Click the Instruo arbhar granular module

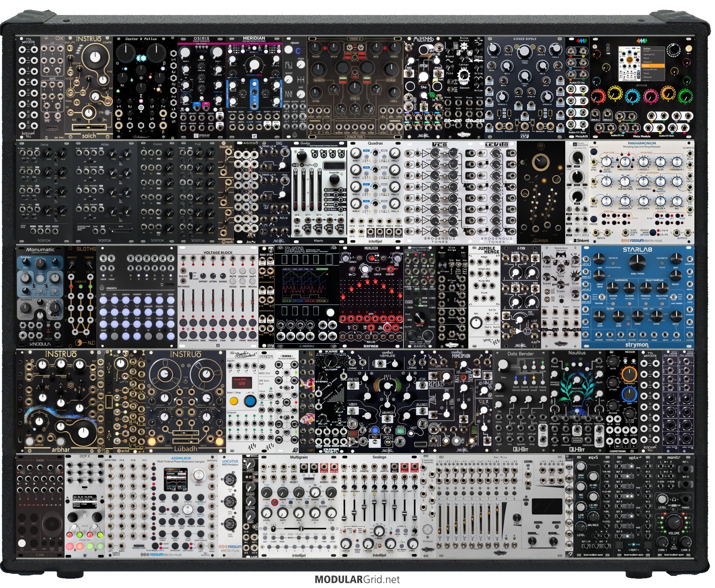[61, 401]
